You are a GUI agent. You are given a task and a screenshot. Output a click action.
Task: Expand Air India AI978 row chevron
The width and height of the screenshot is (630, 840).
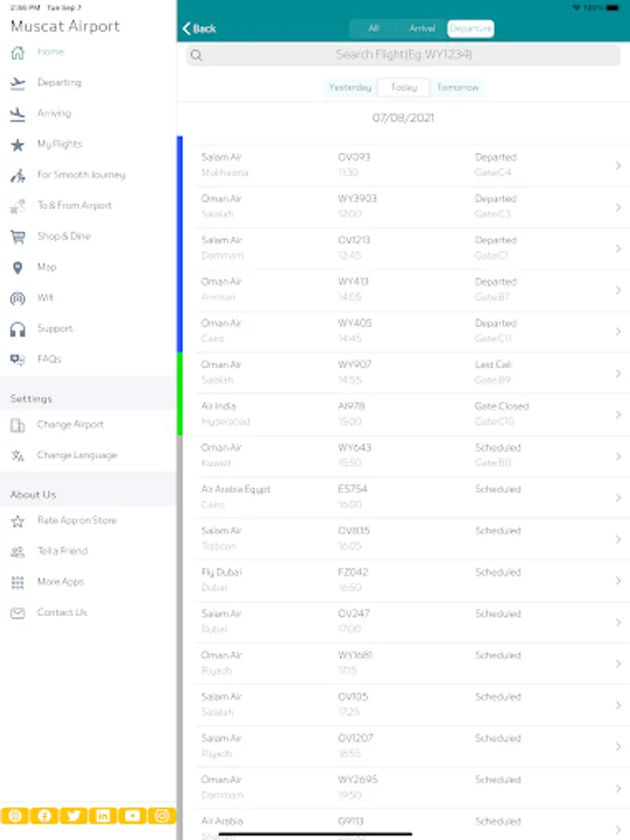tap(618, 414)
